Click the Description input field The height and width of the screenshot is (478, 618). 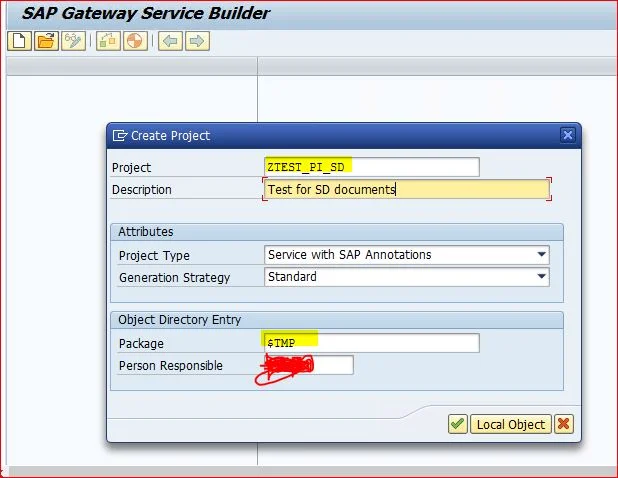(x=407, y=189)
